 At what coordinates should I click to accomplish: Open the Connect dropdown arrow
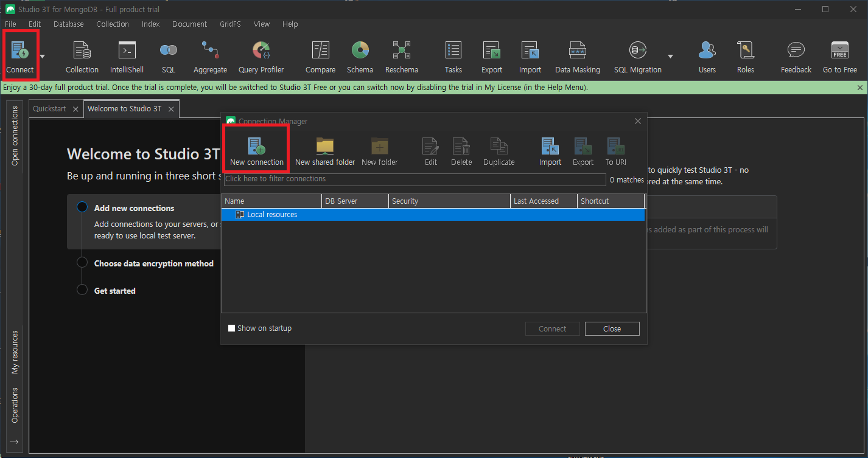(x=42, y=57)
